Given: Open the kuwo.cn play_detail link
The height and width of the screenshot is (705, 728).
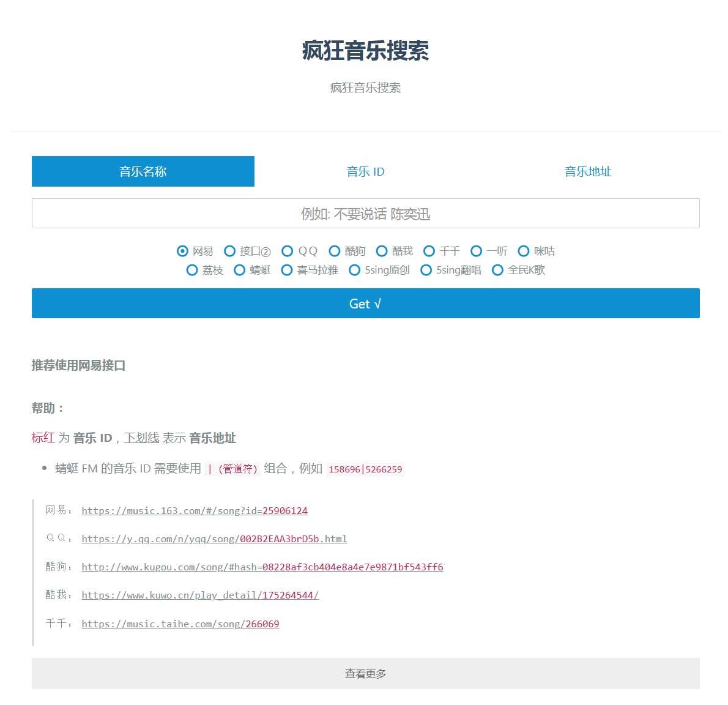Looking at the screenshot, I should tap(200, 595).
